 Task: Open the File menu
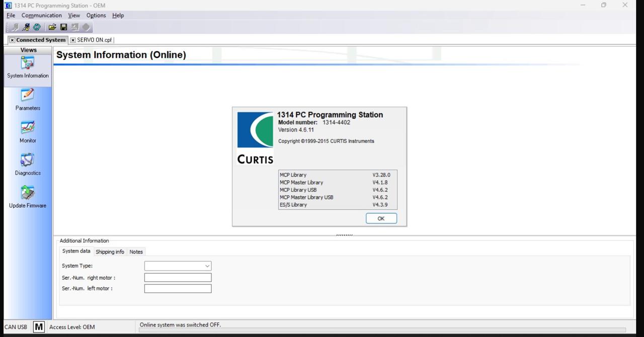(11, 16)
